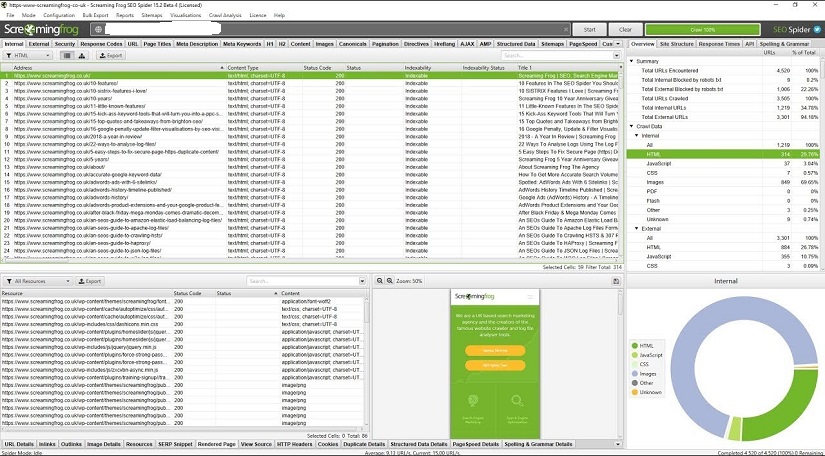Click the zoom out magnifier in rendered preview
The width and height of the screenshot is (825, 456).
point(379,281)
